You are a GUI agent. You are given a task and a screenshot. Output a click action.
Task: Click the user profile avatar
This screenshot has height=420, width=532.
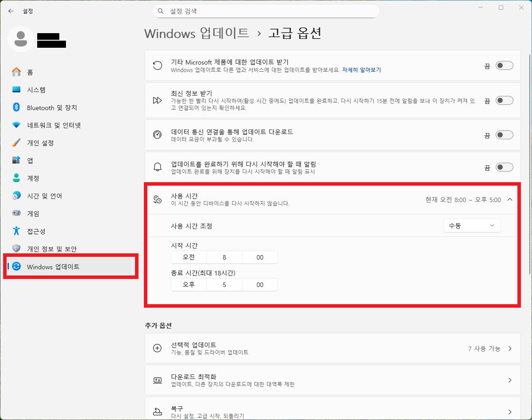click(20, 39)
